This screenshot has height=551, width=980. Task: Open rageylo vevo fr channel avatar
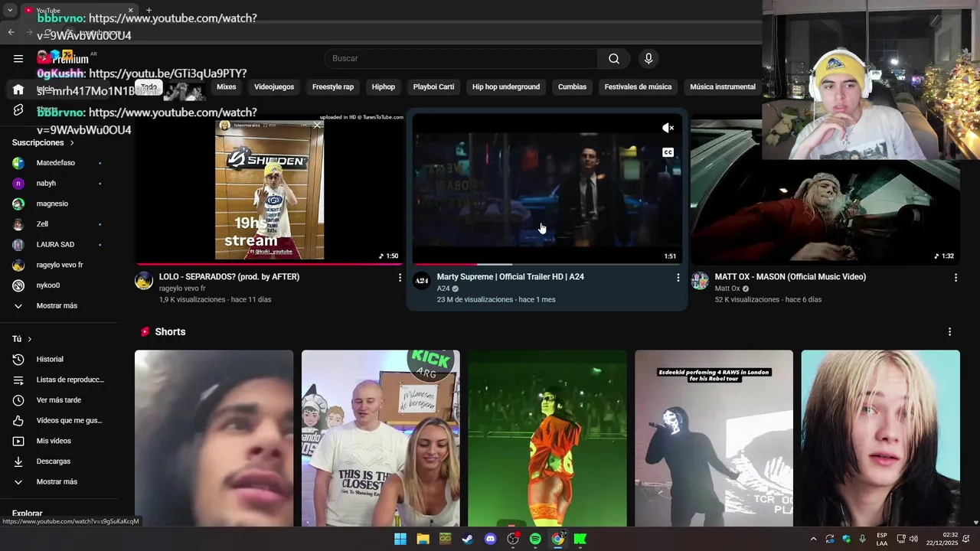click(144, 281)
